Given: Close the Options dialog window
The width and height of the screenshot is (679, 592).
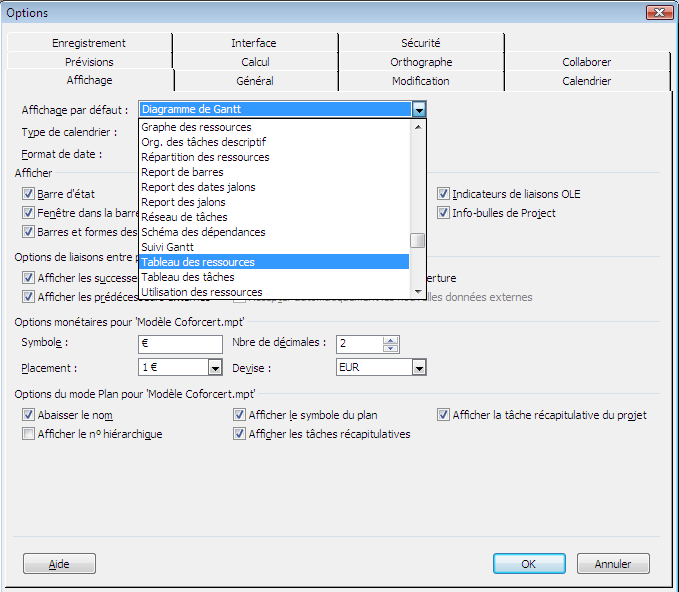Looking at the screenshot, I should [x=658, y=12].
